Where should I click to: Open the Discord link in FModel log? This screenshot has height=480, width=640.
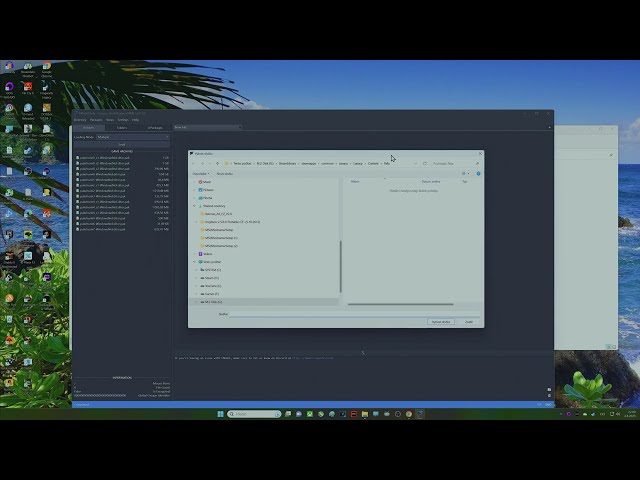[313, 358]
